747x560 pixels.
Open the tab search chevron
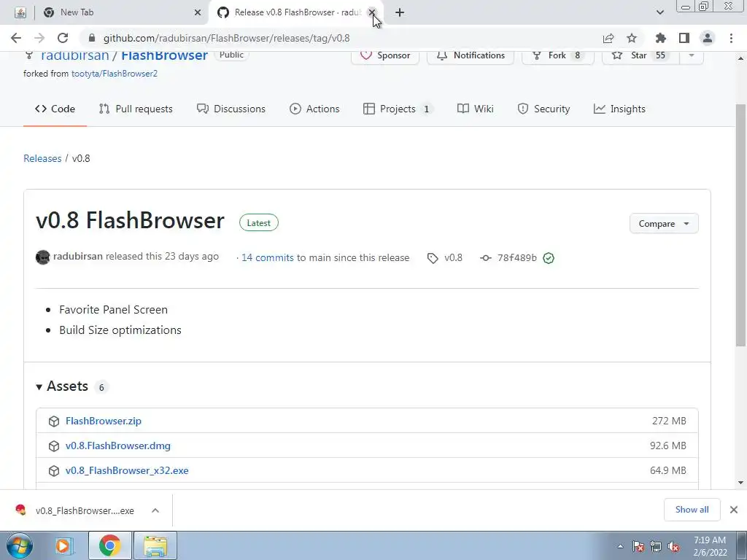[659, 12]
